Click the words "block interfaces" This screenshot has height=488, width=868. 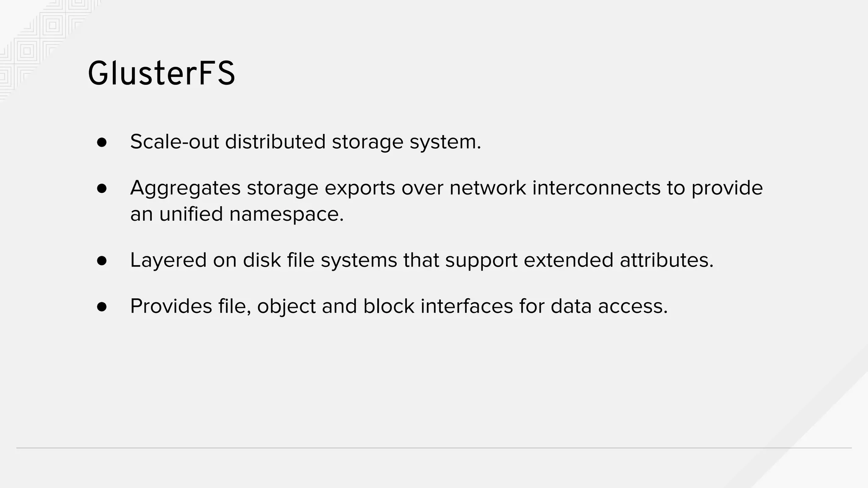pos(438,306)
